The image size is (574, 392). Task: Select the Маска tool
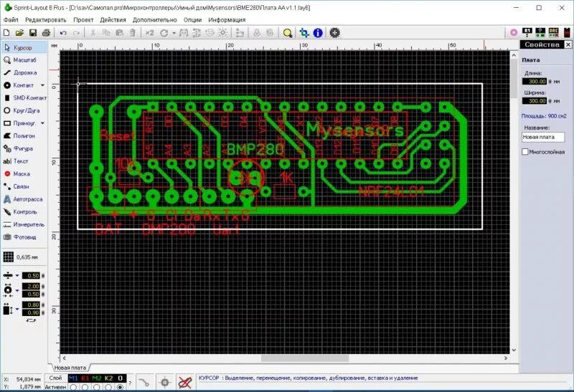tap(24, 173)
